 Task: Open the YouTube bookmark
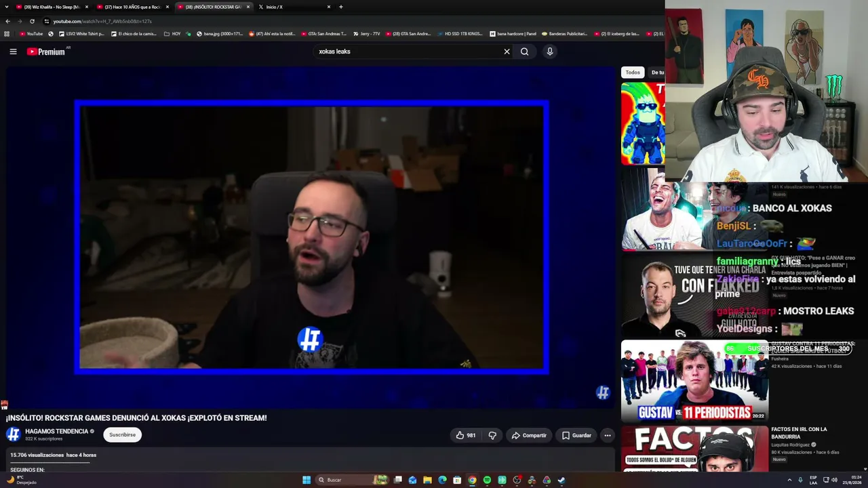click(31, 33)
